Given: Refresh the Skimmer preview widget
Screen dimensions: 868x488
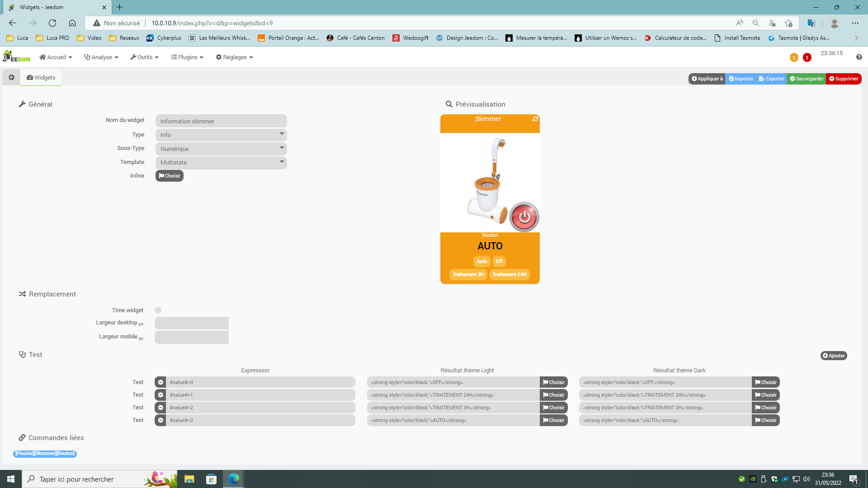Looking at the screenshot, I should [x=535, y=119].
